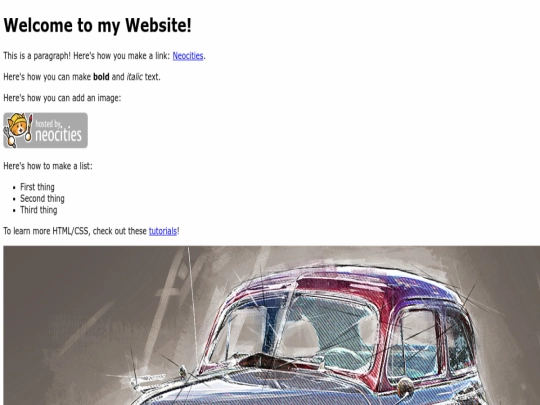Viewport: 540px width, 405px height.
Task: Click the "First thing" list item
Action: click(x=37, y=187)
